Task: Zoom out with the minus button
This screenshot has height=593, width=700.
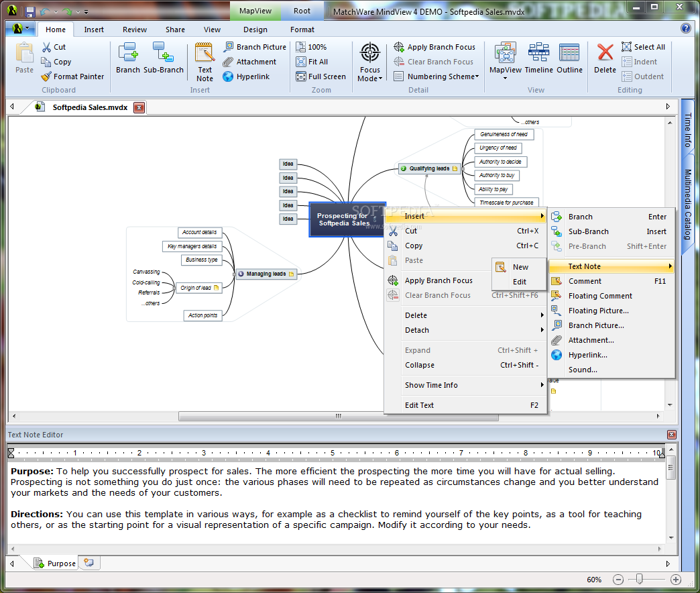Action: pyautogui.click(x=618, y=580)
